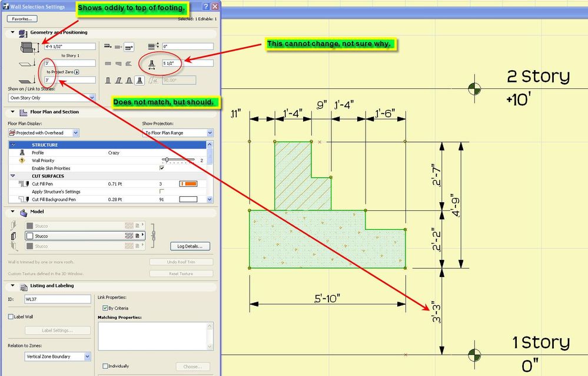Open the Show on / Link to Stories dropdown
The height and width of the screenshot is (376, 588).
point(51,98)
